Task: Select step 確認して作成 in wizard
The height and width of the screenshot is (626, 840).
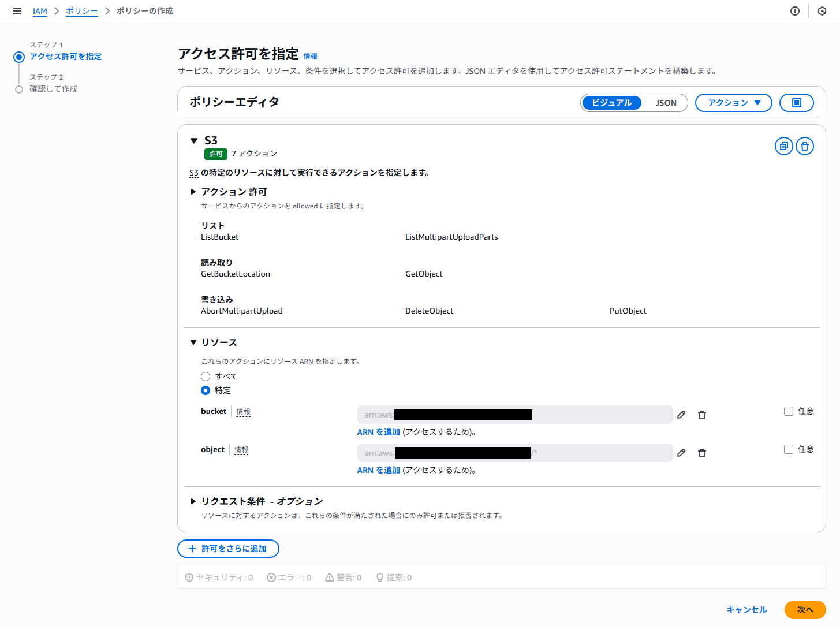Action: pos(54,89)
